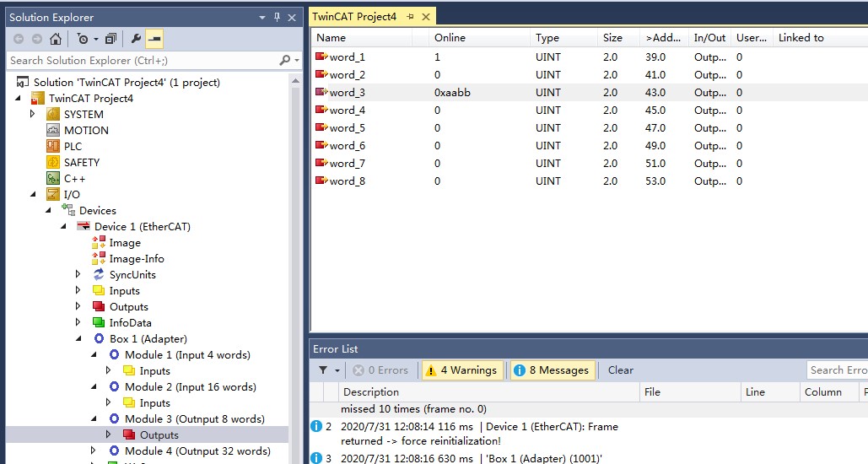The image size is (868, 464).
Task: Close the TwinCAT Project4 tab
Action: [426, 17]
